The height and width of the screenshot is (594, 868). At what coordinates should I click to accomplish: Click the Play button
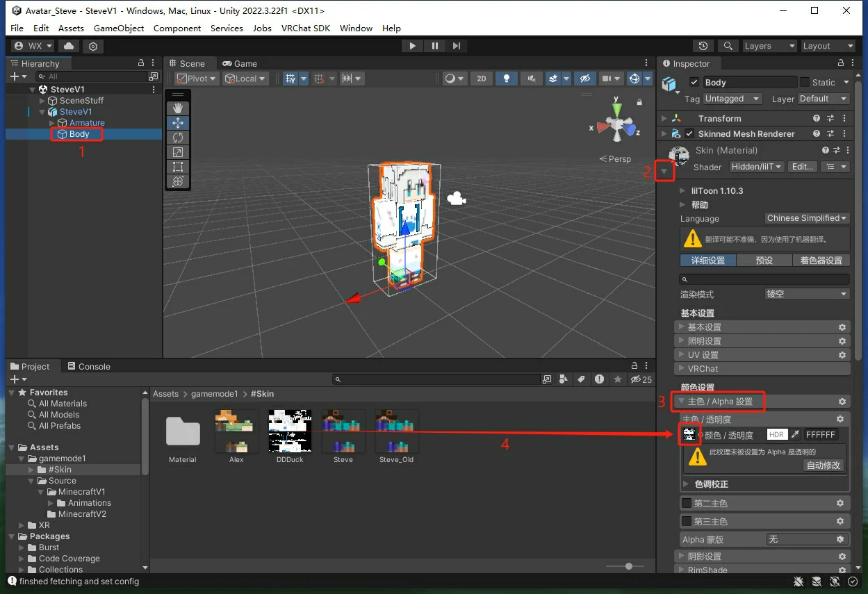(x=413, y=46)
